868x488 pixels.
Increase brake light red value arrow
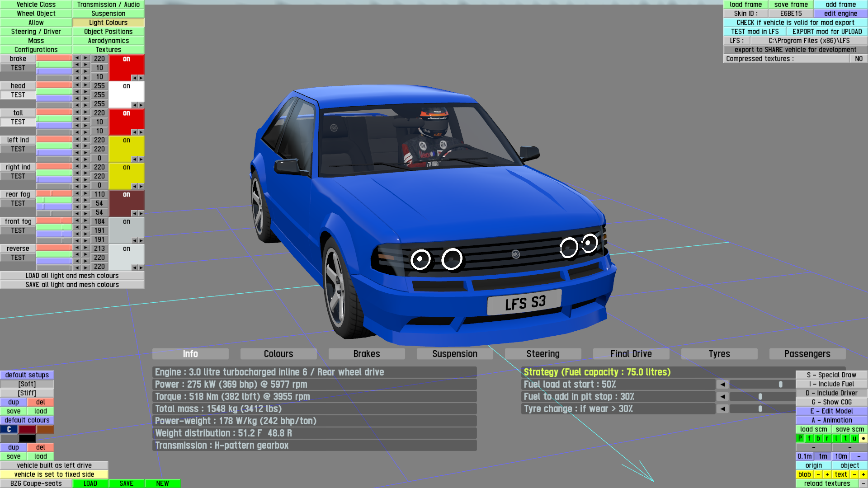point(85,58)
